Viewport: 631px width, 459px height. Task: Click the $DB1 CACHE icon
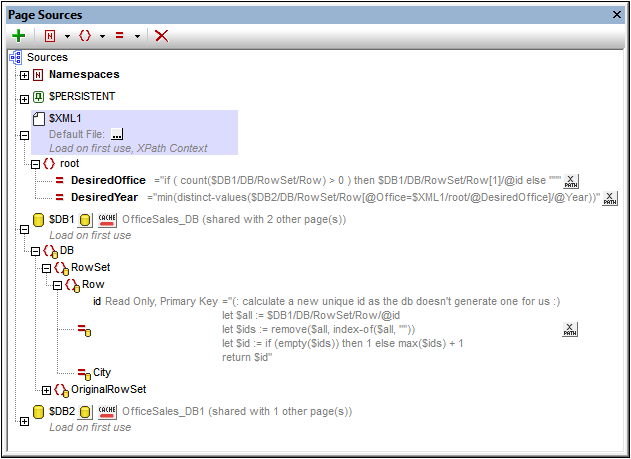pyautogui.click(x=107, y=220)
